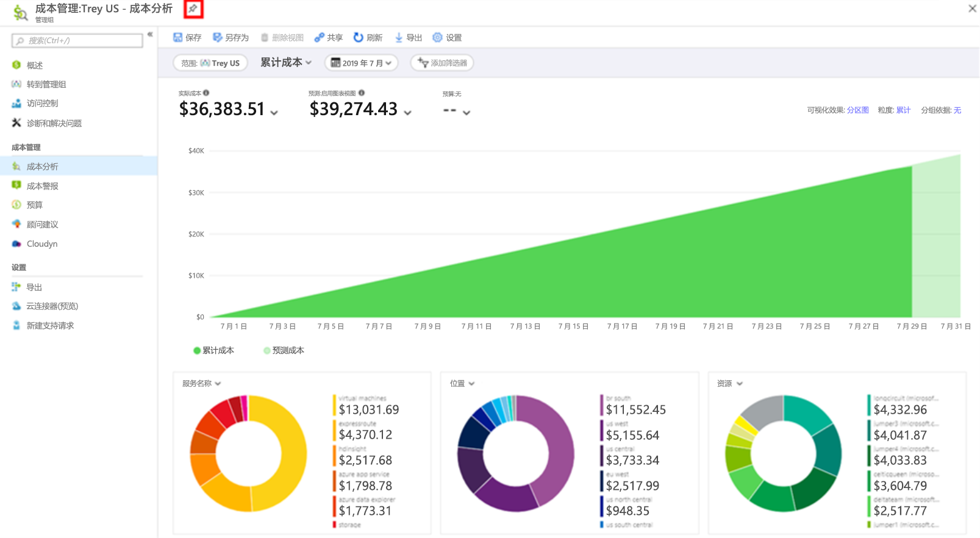Collapse the left sidebar with double-arrow icon
Viewport: 980px width, 538px height.
pos(149,34)
